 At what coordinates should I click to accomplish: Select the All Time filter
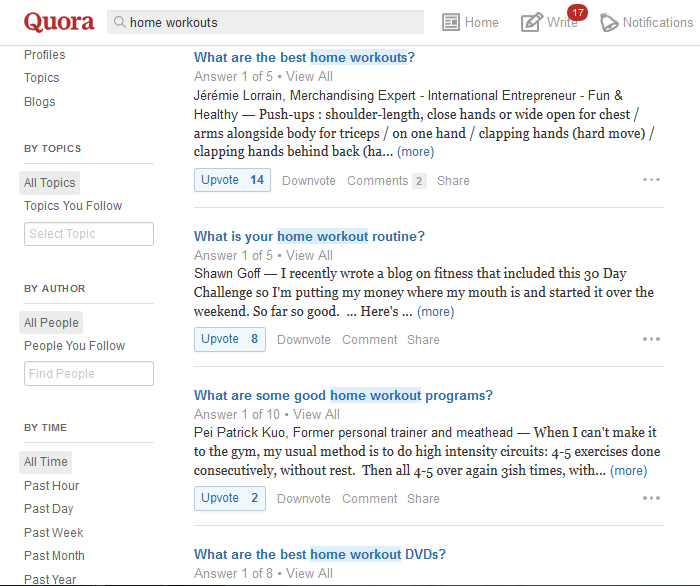(x=46, y=462)
